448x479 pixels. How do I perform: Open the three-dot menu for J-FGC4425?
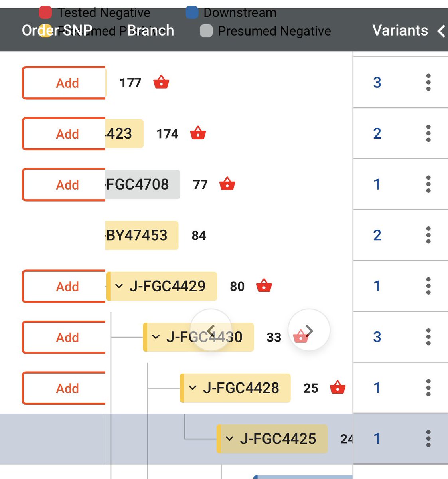[x=428, y=439]
